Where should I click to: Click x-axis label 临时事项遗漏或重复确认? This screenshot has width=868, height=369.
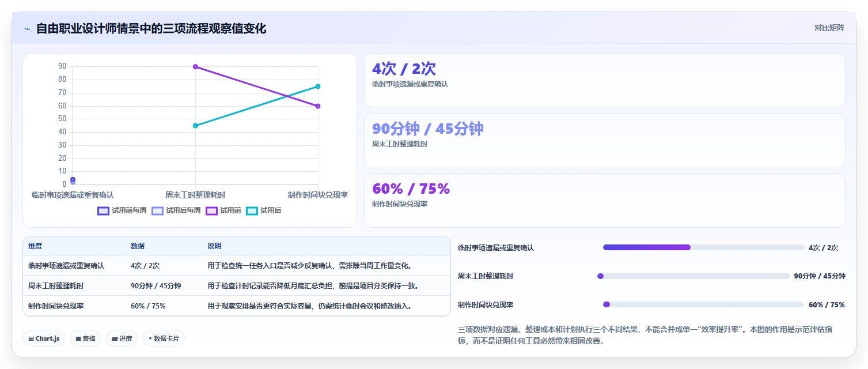[73, 195]
